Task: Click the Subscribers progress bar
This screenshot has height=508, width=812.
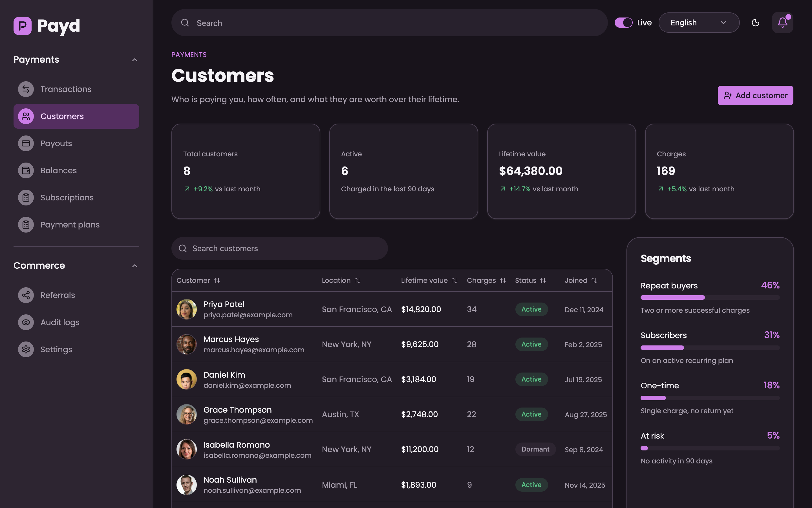Action: tap(710, 348)
